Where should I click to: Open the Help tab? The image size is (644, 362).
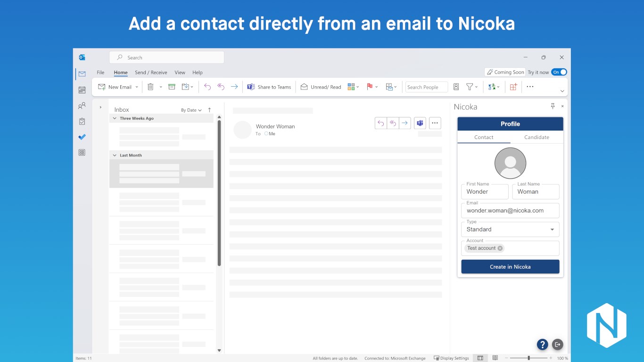click(x=198, y=73)
